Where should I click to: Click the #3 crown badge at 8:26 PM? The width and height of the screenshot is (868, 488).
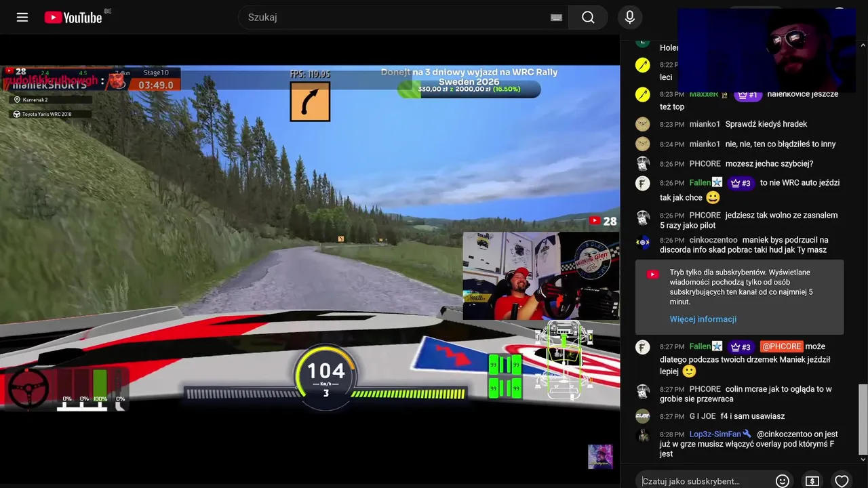[x=741, y=183]
